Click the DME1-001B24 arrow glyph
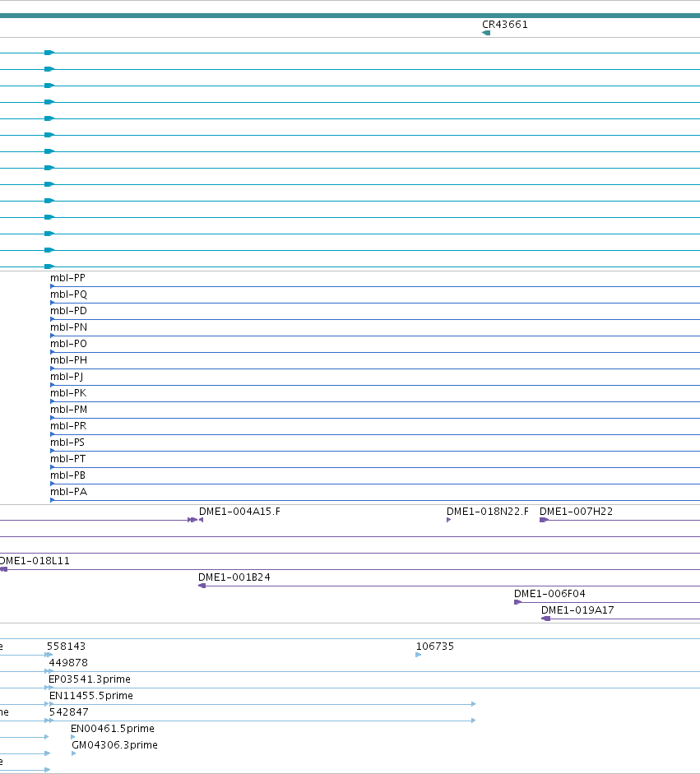700x774 pixels. click(202, 586)
